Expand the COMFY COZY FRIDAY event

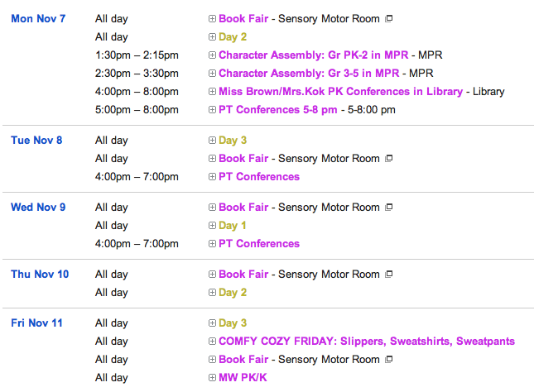pos(212,341)
